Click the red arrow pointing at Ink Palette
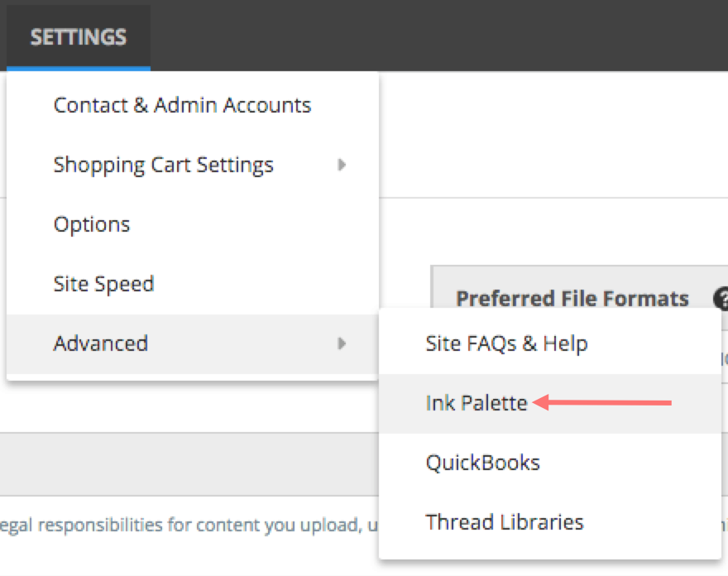This screenshot has height=576, width=728. pos(602,402)
